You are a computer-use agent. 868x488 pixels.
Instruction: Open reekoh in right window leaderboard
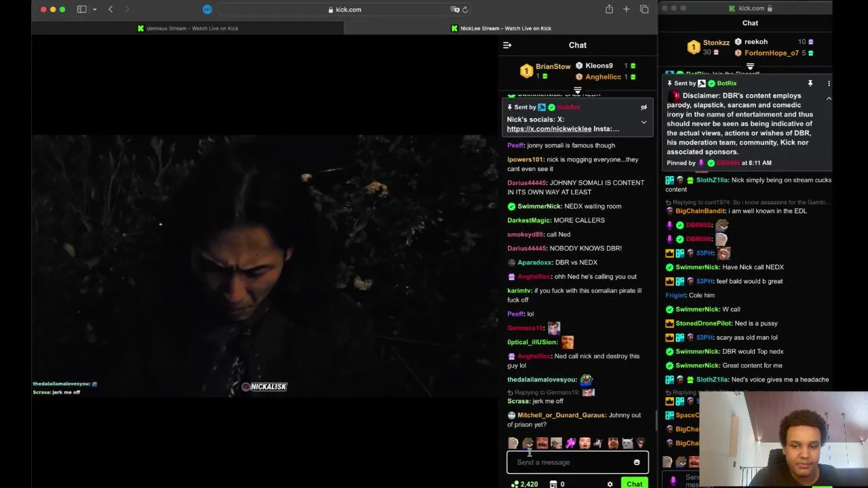756,42
